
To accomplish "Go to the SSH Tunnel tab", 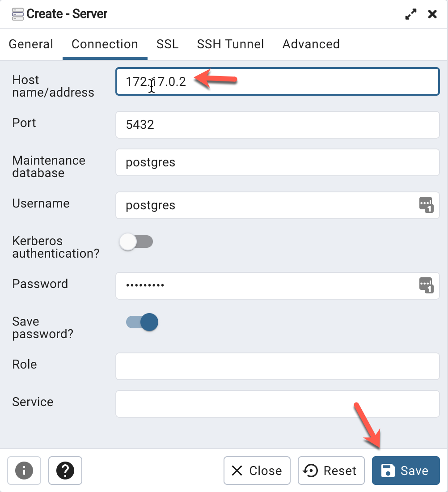I will coord(230,44).
